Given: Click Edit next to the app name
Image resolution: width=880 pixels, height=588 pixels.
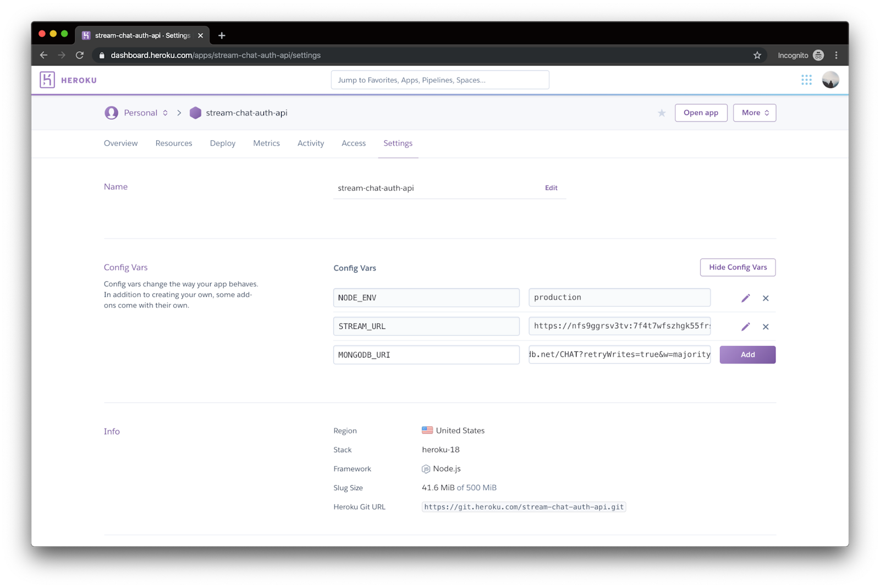Looking at the screenshot, I should 551,188.
